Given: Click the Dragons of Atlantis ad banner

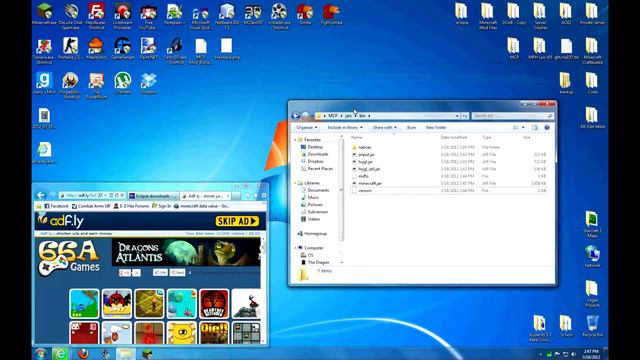Looking at the screenshot, I should tap(186, 252).
